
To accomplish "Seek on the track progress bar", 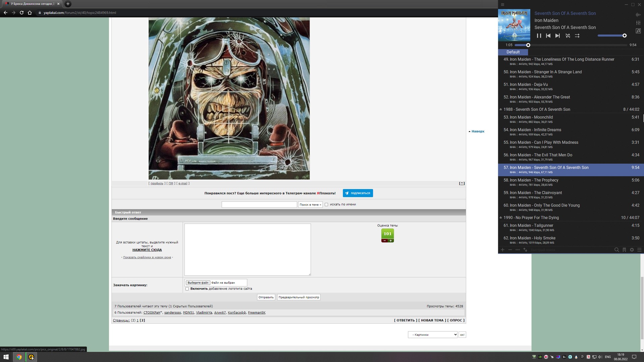I will pos(571,45).
